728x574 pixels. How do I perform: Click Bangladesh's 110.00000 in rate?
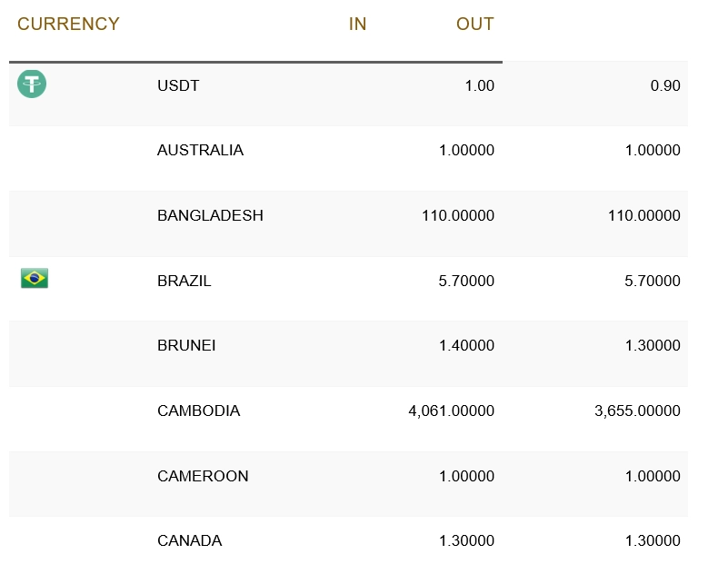tap(458, 216)
